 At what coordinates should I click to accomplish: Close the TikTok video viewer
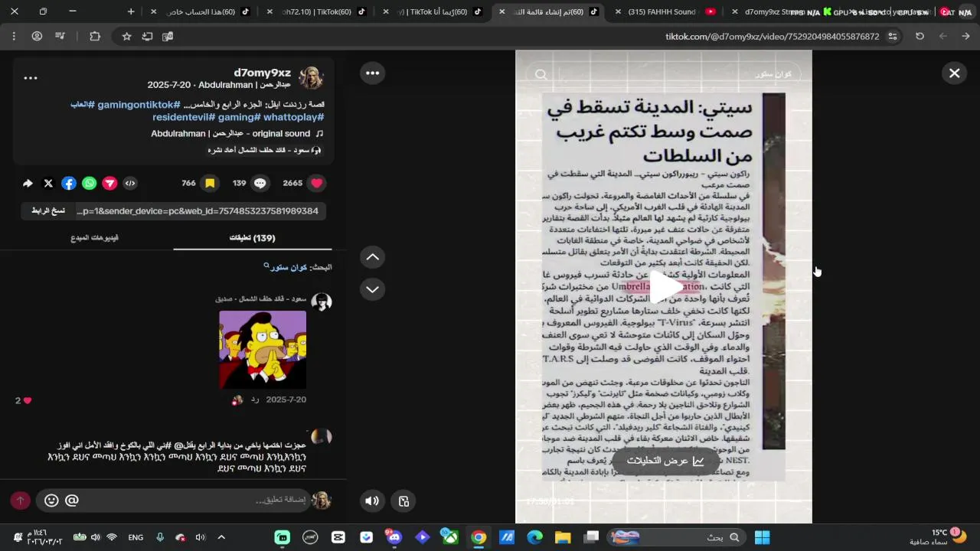coord(954,73)
